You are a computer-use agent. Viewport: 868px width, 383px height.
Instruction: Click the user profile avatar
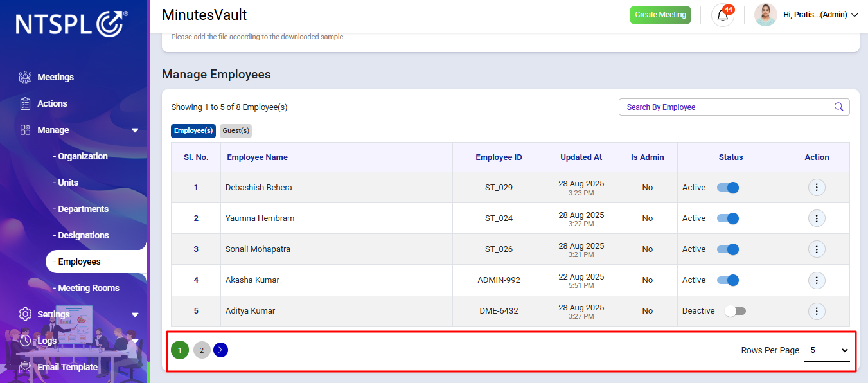[765, 15]
